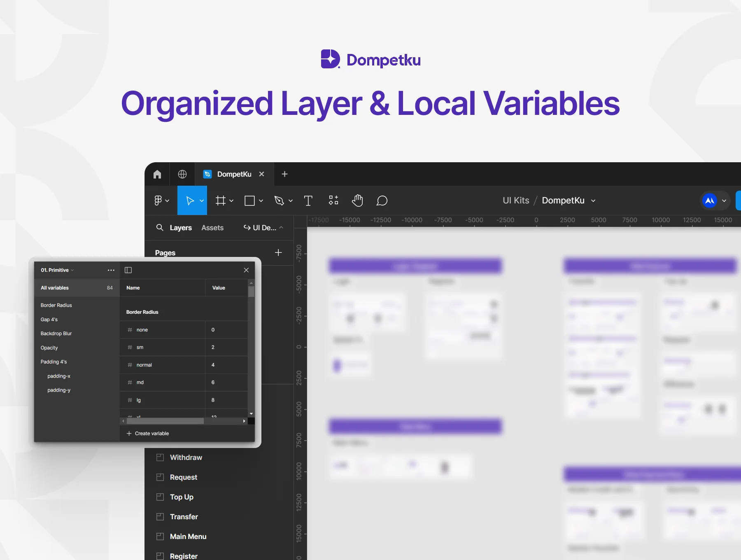The width and height of the screenshot is (741, 560).
Task: Select the Backdrop Blur variable group
Action: tap(56, 334)
